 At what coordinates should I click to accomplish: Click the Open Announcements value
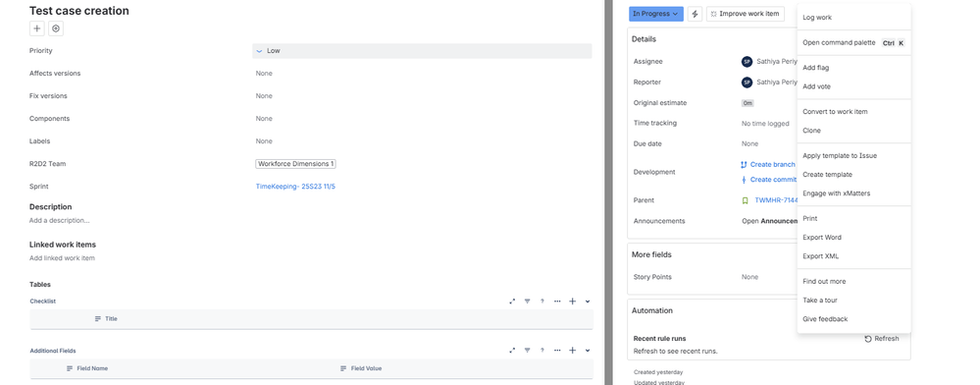click(769, 221)
